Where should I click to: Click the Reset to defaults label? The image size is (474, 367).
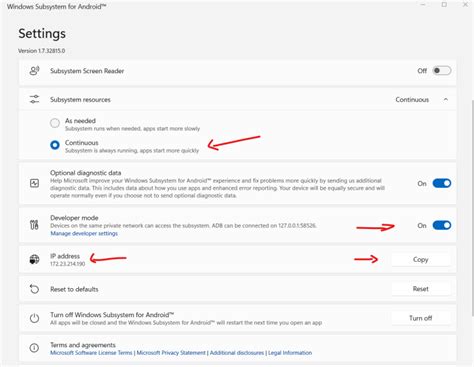tap(74, 289)
